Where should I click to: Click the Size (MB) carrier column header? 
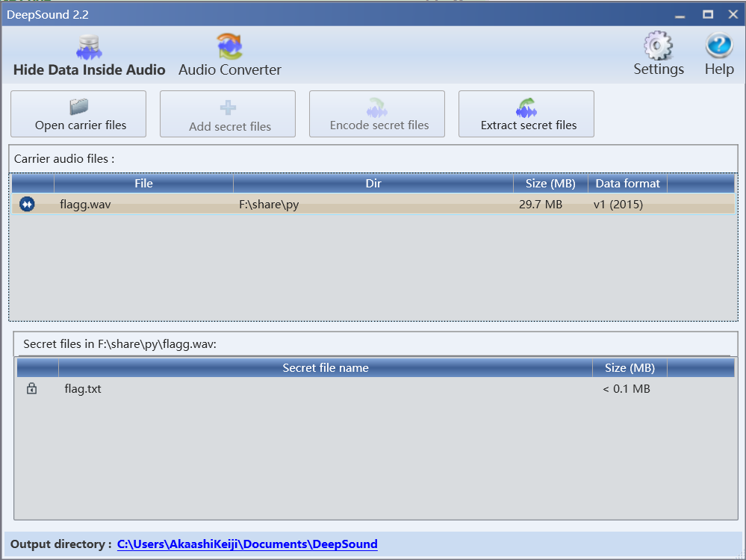pos(550,184)
